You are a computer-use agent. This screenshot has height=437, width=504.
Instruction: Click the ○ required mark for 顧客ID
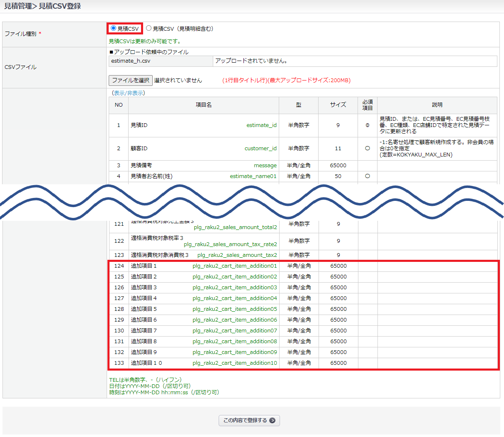[367, 149]
